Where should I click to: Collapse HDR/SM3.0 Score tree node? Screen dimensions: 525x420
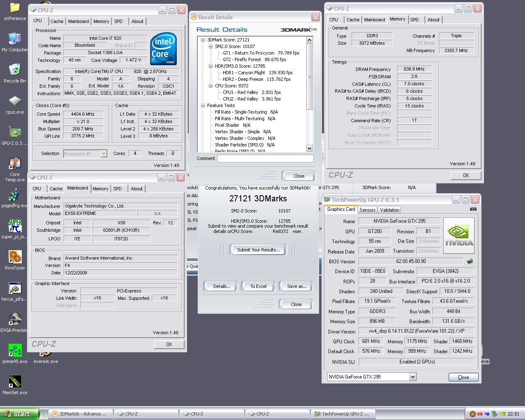(x=210, y=66)
